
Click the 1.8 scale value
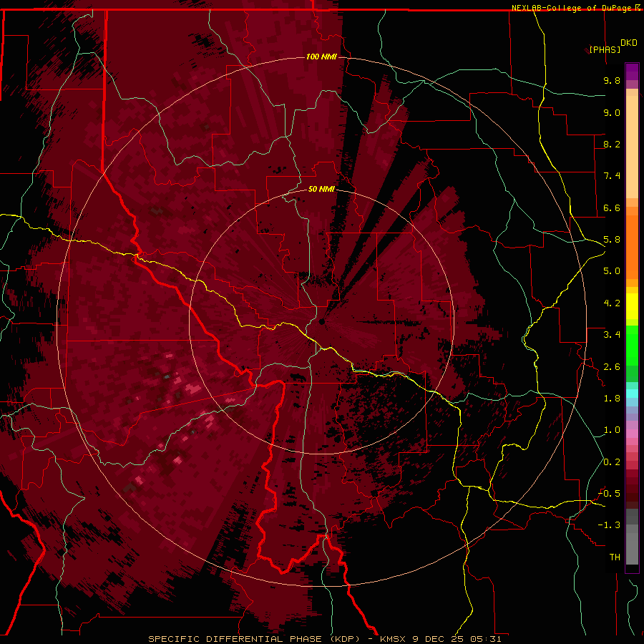pyautogui.click(x=612, y=399)
